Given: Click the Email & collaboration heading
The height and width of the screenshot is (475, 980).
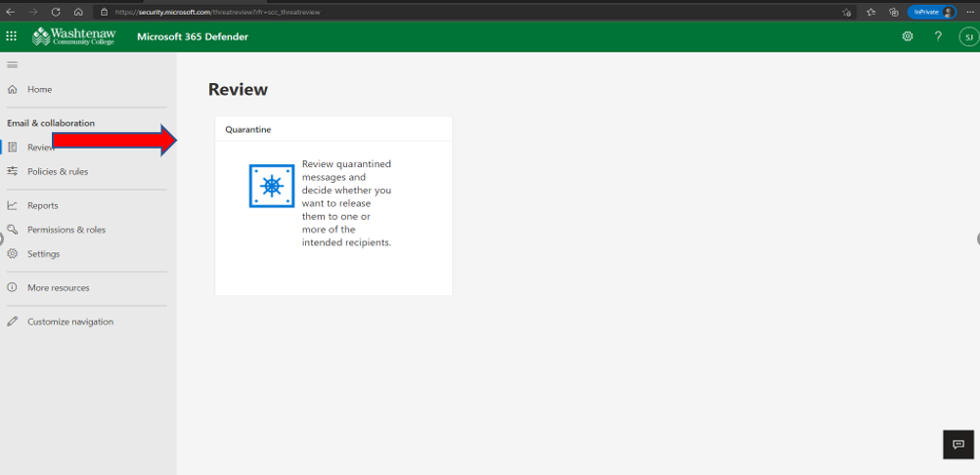Looking at the screenshot, I should click(51, 123).
